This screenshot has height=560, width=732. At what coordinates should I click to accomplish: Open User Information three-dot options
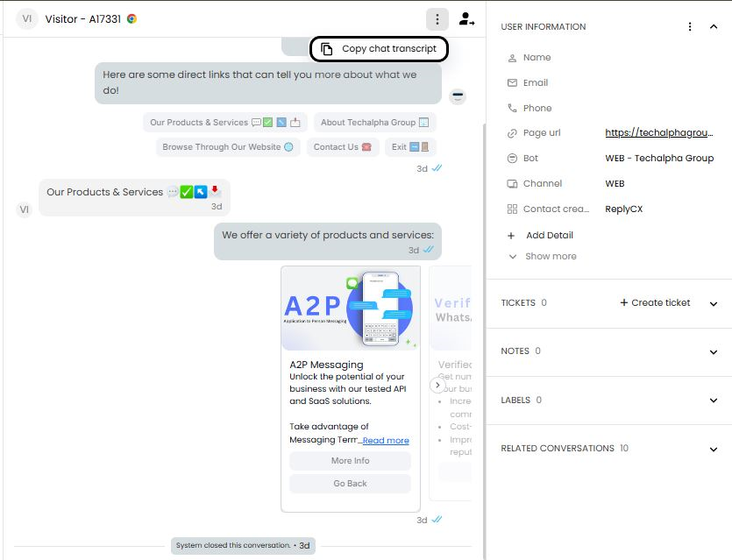(x=691, y=27)
